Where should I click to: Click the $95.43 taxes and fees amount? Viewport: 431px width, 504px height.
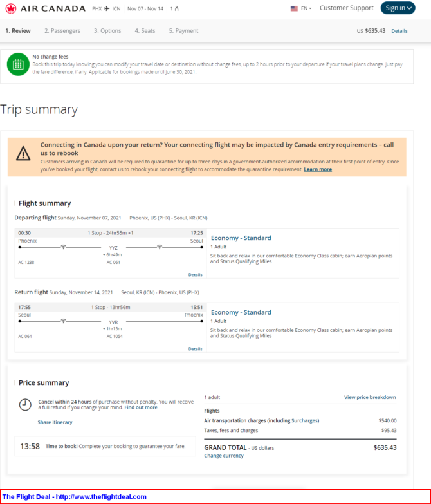(389, 431)
